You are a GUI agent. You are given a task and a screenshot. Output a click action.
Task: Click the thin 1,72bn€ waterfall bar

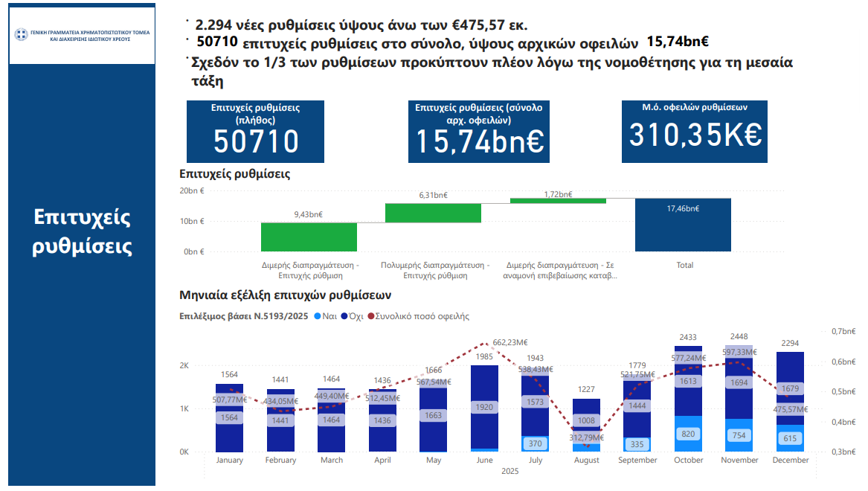coord(558,201)
